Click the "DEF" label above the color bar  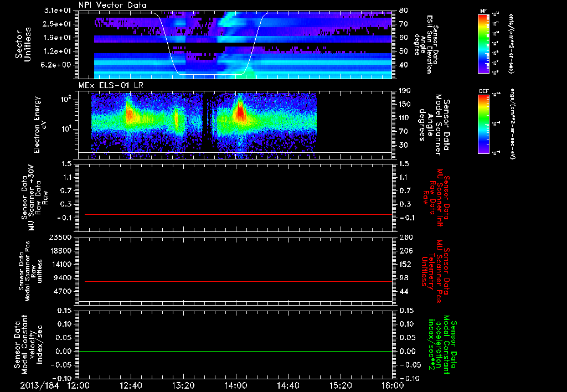click(x=483, y=91)
